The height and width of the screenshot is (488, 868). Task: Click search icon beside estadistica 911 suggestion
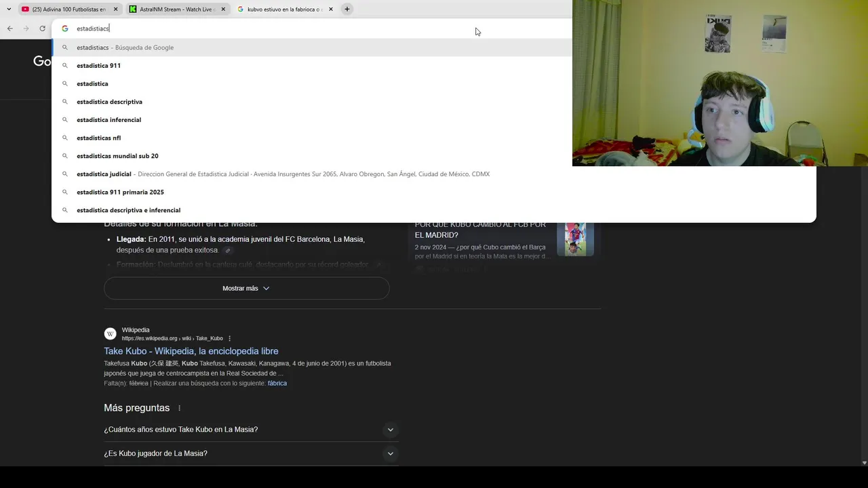(65, 66)
